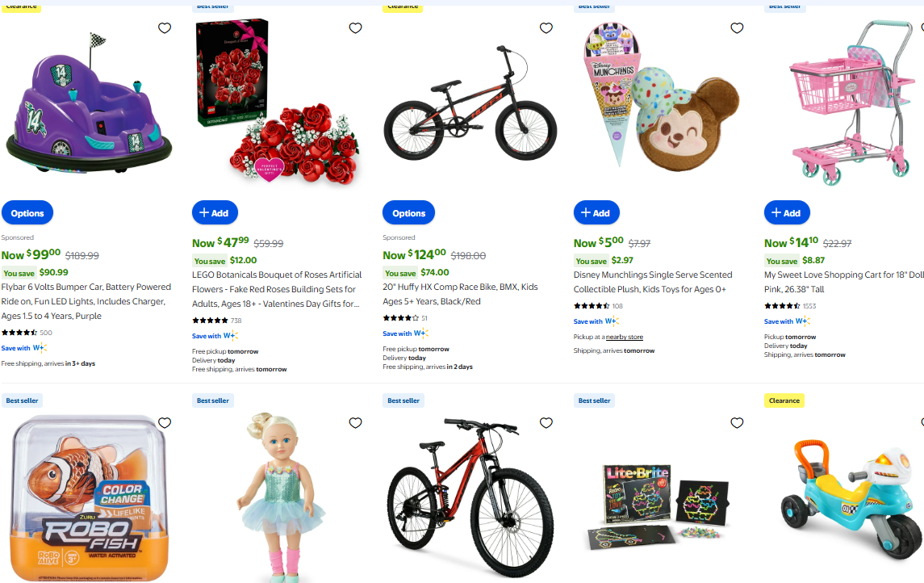Favorite the Flybar purple bumper car

pyautogui.click(x=165, y=27)
